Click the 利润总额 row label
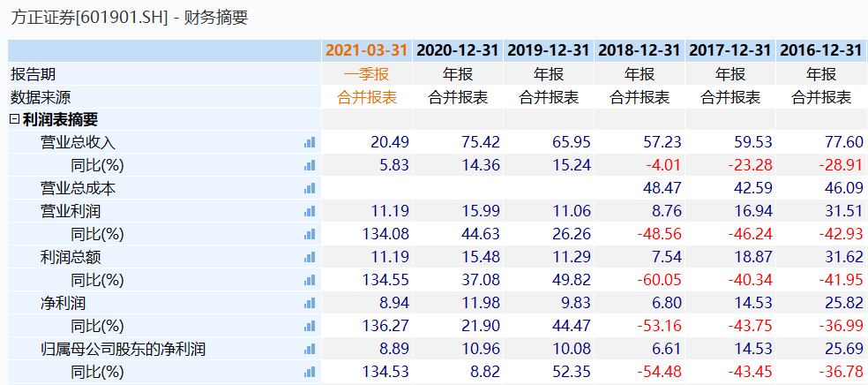This screenshot has height=385, width=868. click(x=71, y=257)
